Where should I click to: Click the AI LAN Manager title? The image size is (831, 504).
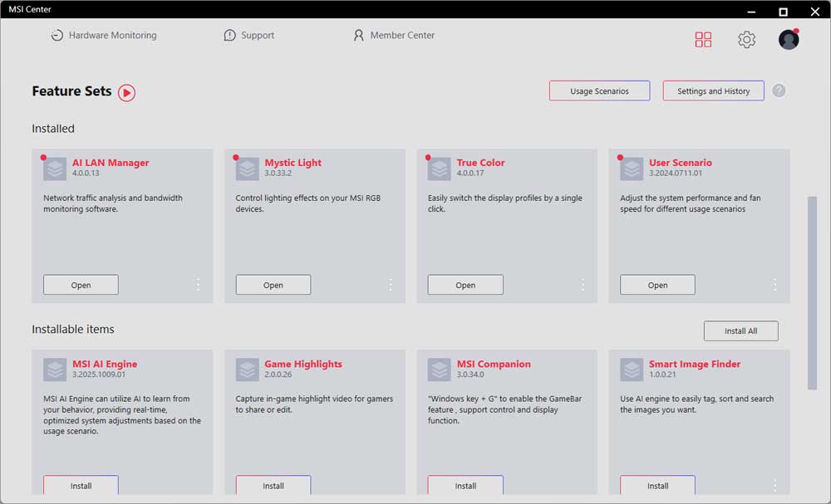pyautogui.click(x=111, y=163)
